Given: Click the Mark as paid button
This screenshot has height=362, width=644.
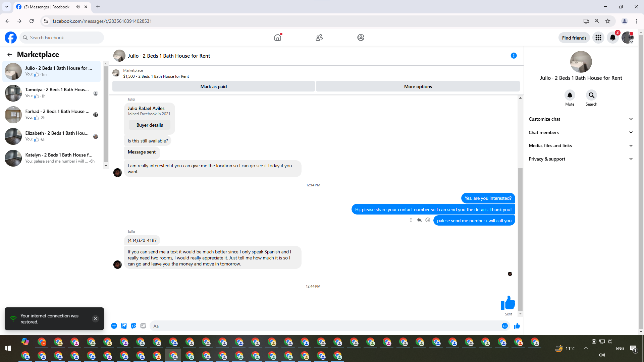Looking at the screenshot, I should [213, 86].
